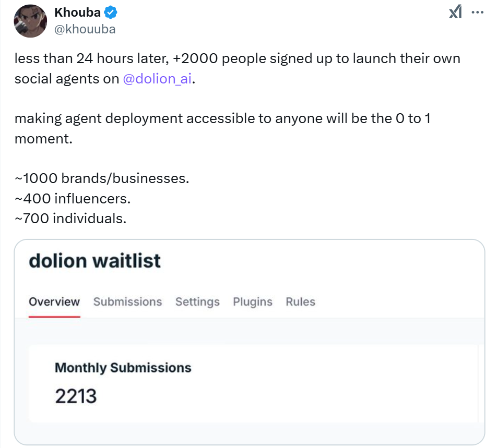Click the Monthly Submissions card
Image resolution: width=497 pixels, height=448 pixels.
(x=254, y=384)
